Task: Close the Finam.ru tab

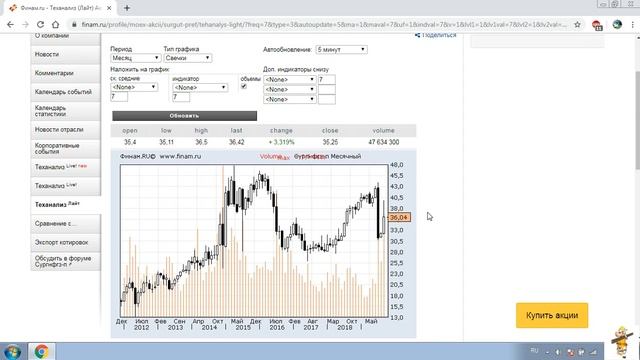Action: pyautogui.click(x=109, y=8)
